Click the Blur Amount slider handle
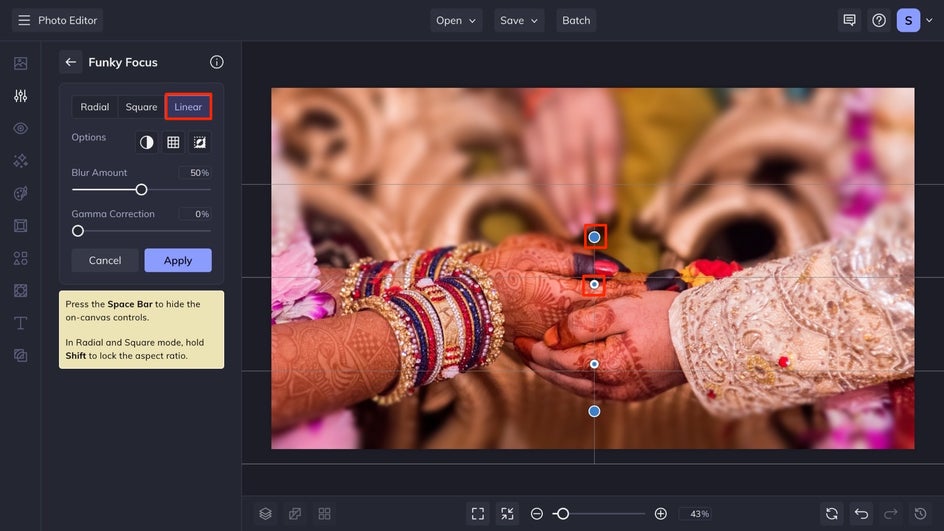The height and width of the screenshot is (531, 944). click(141, 190)
